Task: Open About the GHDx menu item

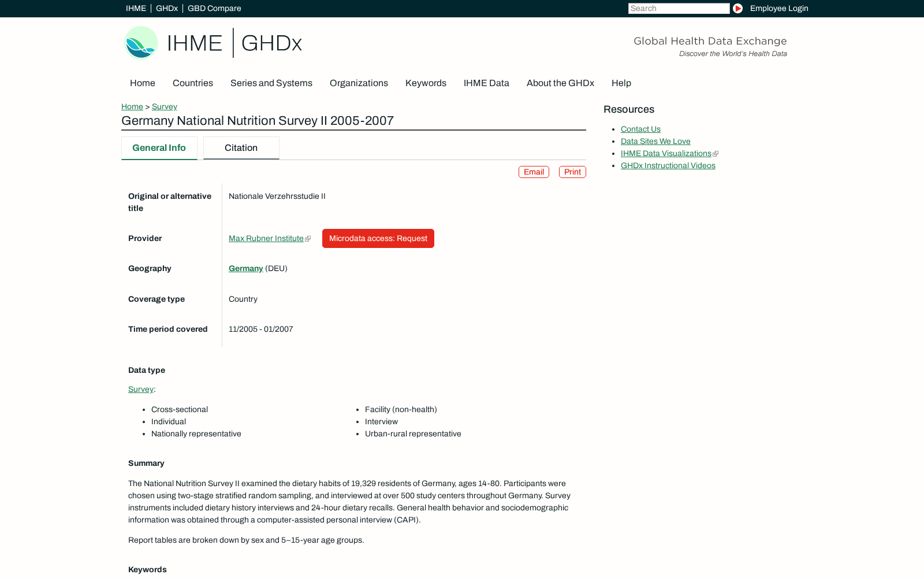Action: click(560, 83)
